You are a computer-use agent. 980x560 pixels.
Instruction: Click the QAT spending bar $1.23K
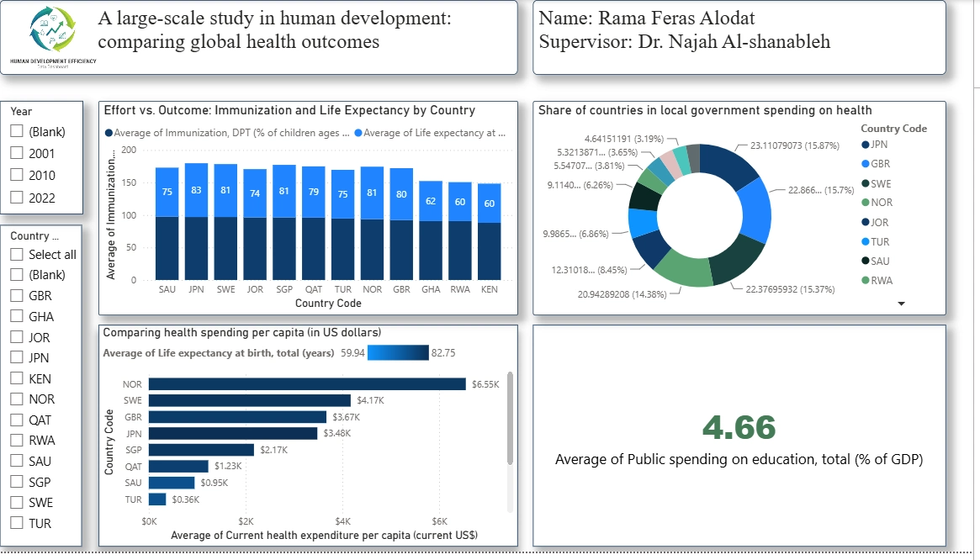(178, 467)
